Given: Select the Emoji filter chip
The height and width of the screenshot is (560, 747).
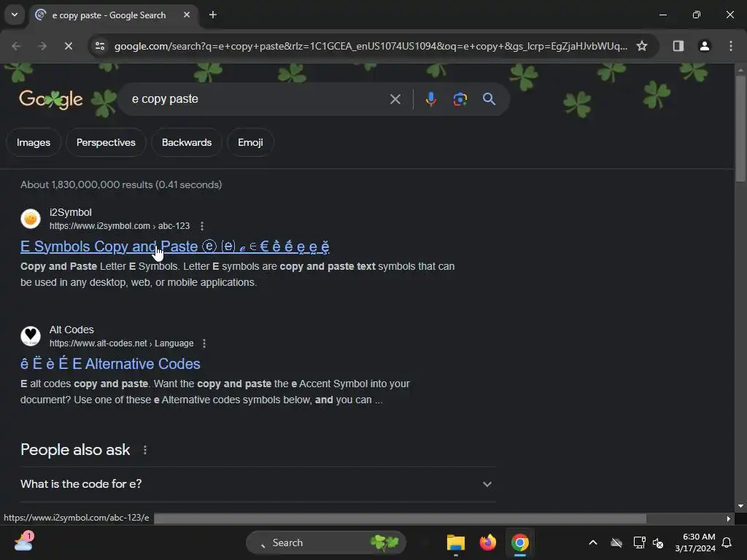Looking at the screenshot, I should click(x=251, y=142).
